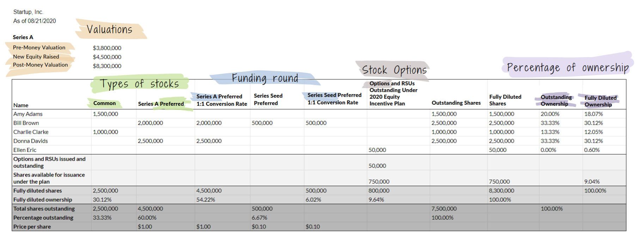644x245 pixels.
Task: Select the 54.22% fully diluted ownership cell
Action: [206, 200]
